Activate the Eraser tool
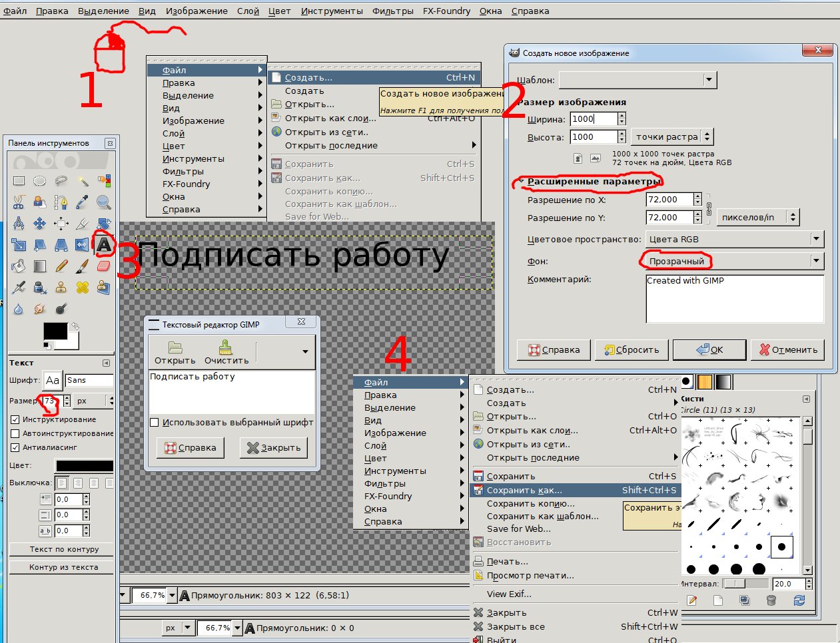This screenshot has height=643, width=840. (104, 266)
